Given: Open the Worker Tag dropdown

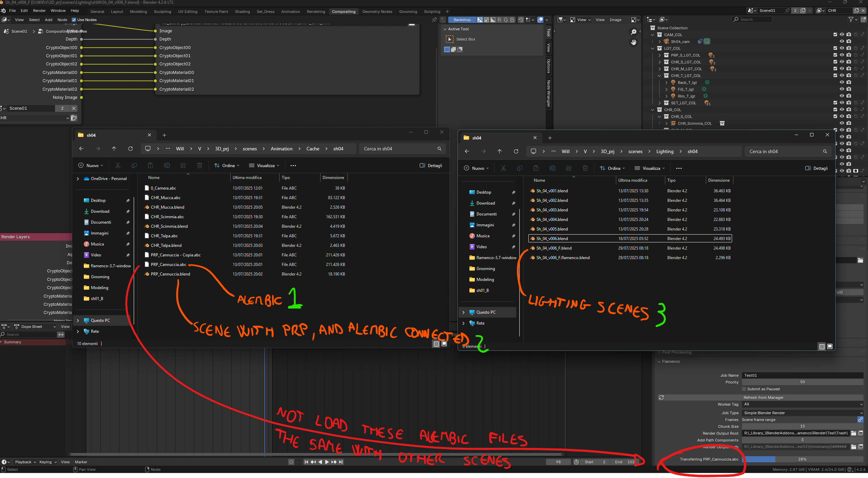Looking at the screenshot, I should coord(803,404).
